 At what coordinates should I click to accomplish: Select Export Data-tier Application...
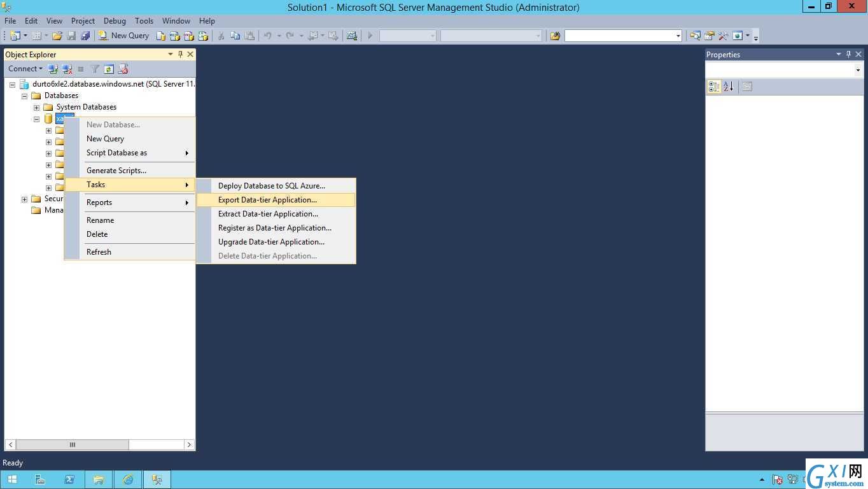[x=276, y=200]
